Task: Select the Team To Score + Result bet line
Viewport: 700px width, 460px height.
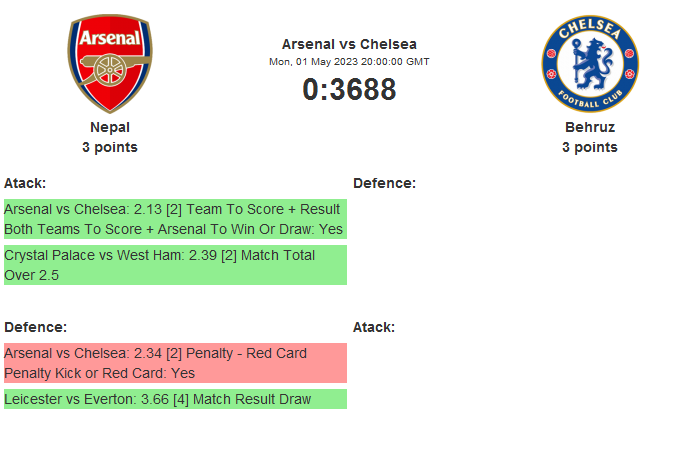Action: [173, 209]
